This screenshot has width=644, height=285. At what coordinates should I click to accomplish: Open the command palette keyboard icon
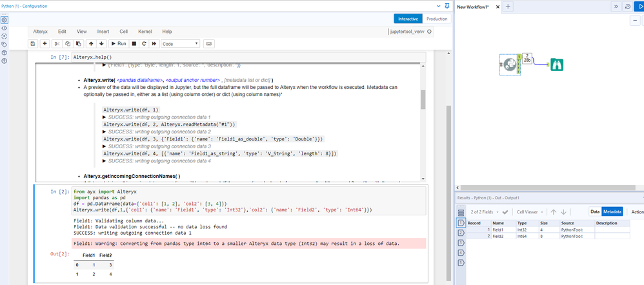[208, 43]
